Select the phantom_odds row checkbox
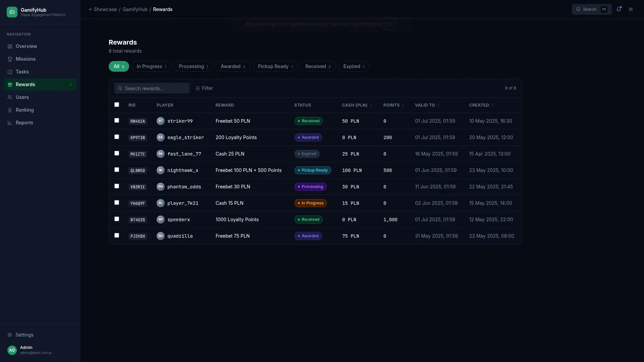The height and width of the screenshot is (362, 644). point(117,186)
